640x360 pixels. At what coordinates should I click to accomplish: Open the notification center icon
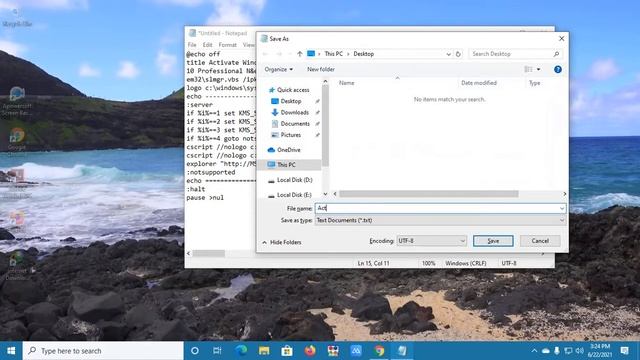(x=624, y=351)
